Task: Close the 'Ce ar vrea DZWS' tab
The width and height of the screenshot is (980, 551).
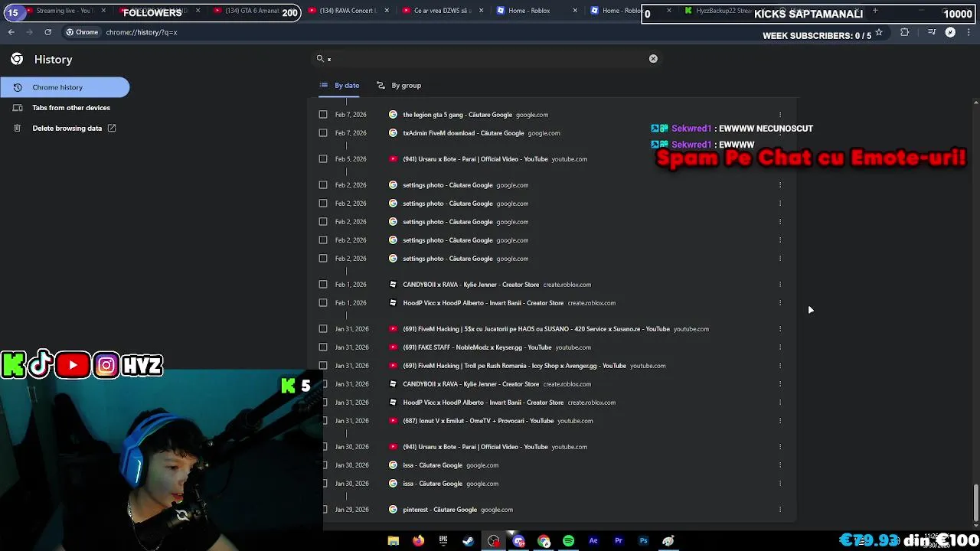Action: coord(481,11)
